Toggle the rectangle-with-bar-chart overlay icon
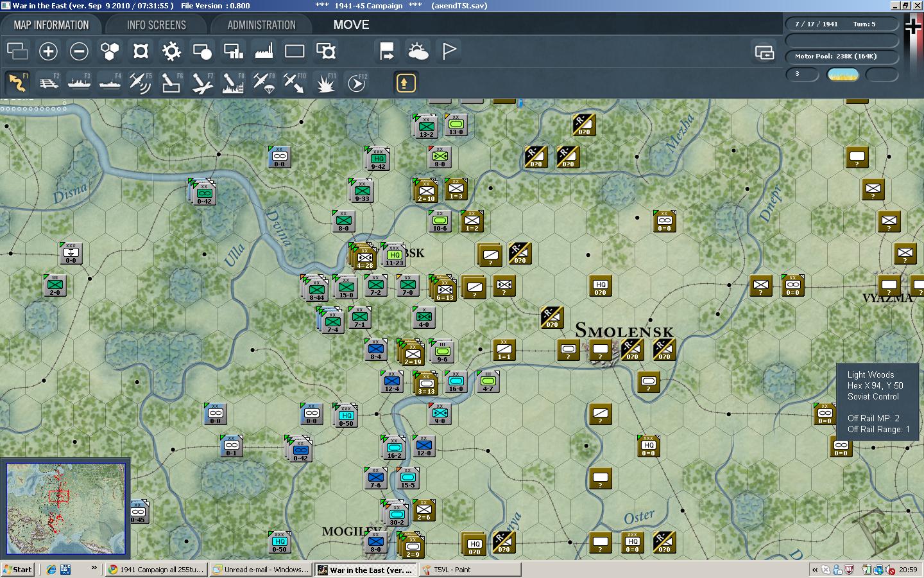 click(x=233, y=51)
